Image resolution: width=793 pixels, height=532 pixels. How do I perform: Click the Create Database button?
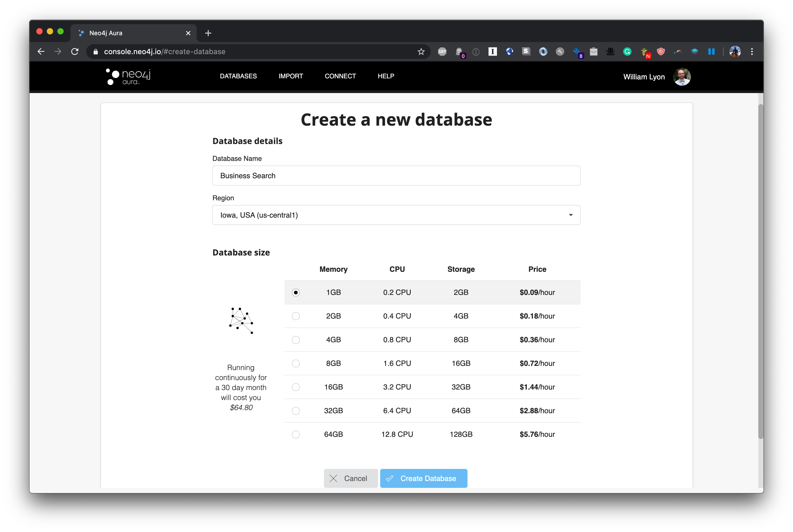(x=424, y=479)
